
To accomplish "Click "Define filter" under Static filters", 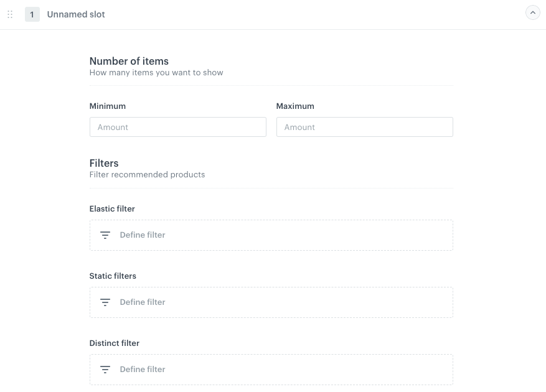I will click(x=142, y=302).
